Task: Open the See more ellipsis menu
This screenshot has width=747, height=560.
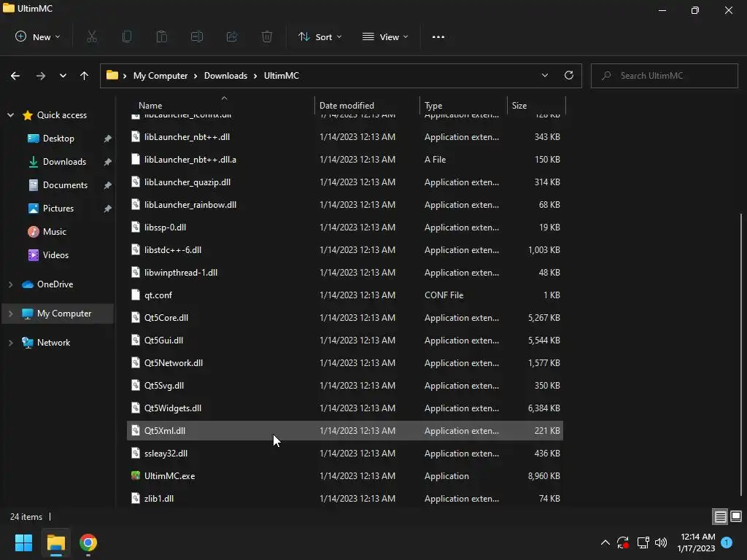Action: click(x=438, y=36)
